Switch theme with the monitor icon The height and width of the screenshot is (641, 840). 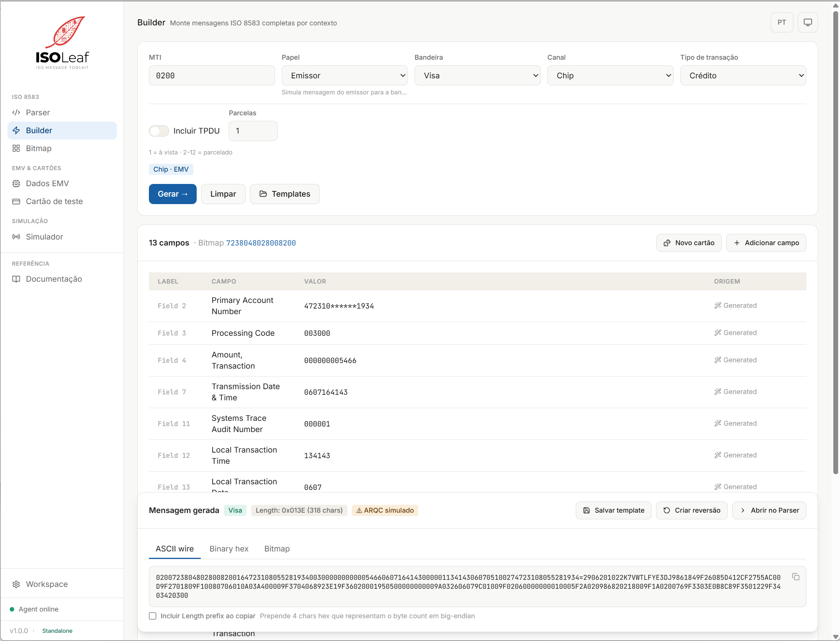point(808,22)
